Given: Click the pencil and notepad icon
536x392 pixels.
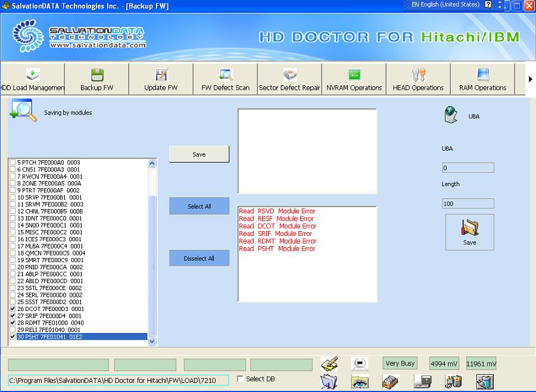Looking at the screenshot, I should click(329, 364).
